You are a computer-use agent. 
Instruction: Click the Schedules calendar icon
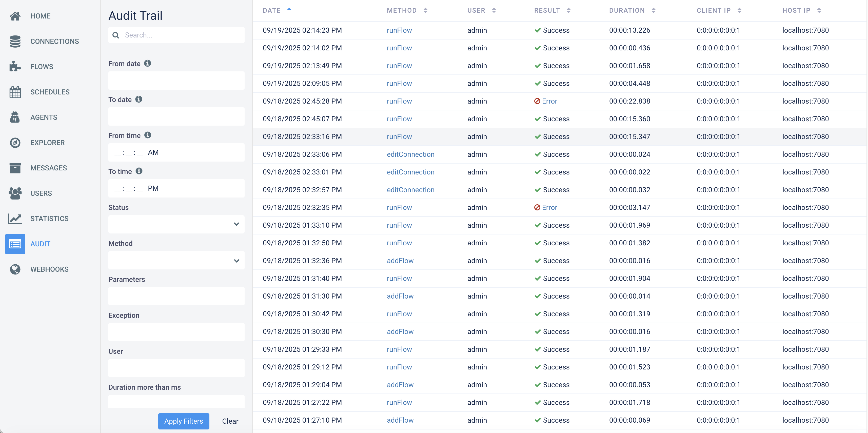[x=15, y=92]
